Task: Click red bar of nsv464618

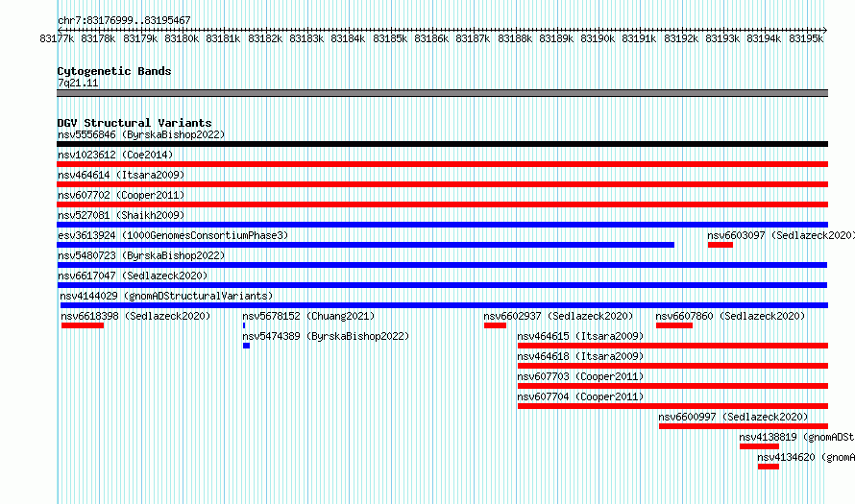Action: pos(672,366)
